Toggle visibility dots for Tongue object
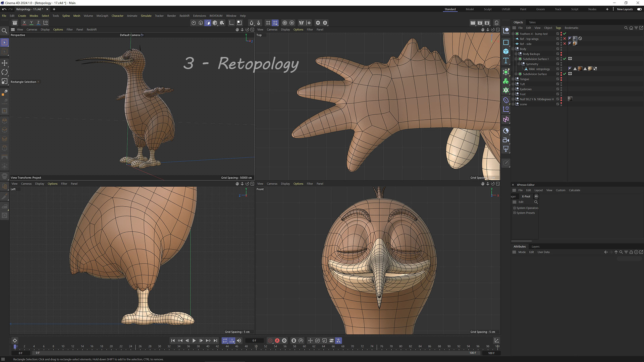The width and height of the screenshot is (644, 362). tap(561, 79)
